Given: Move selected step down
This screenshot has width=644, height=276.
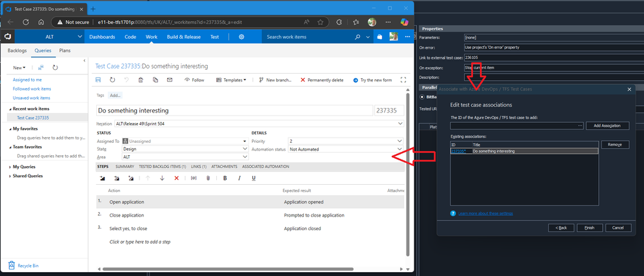Looking at the screenshot, I should 162,178.
